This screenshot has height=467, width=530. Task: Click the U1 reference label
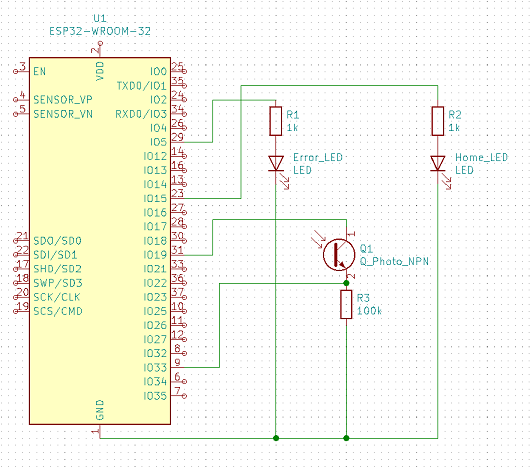pyautogui.click(x=100, y=18)
